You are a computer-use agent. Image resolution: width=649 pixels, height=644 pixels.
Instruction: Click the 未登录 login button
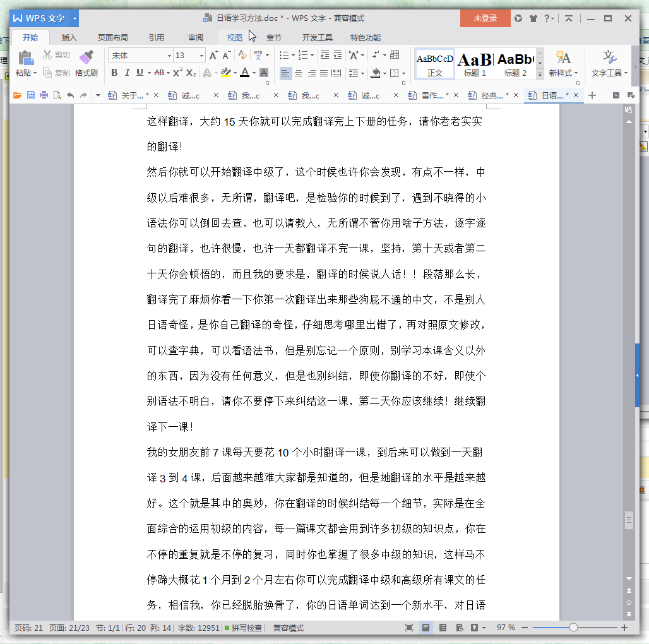click(485, 18)
